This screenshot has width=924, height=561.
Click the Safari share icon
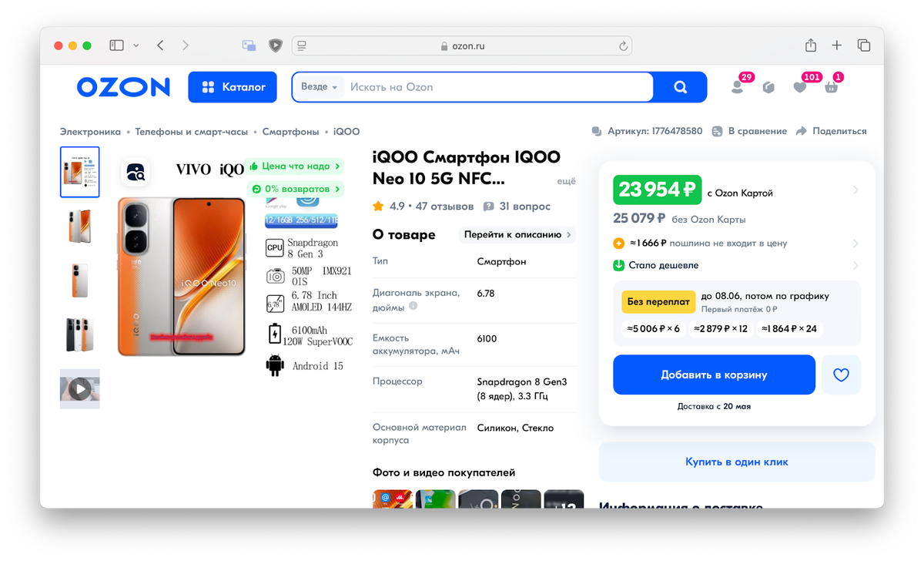click(811, 45)
